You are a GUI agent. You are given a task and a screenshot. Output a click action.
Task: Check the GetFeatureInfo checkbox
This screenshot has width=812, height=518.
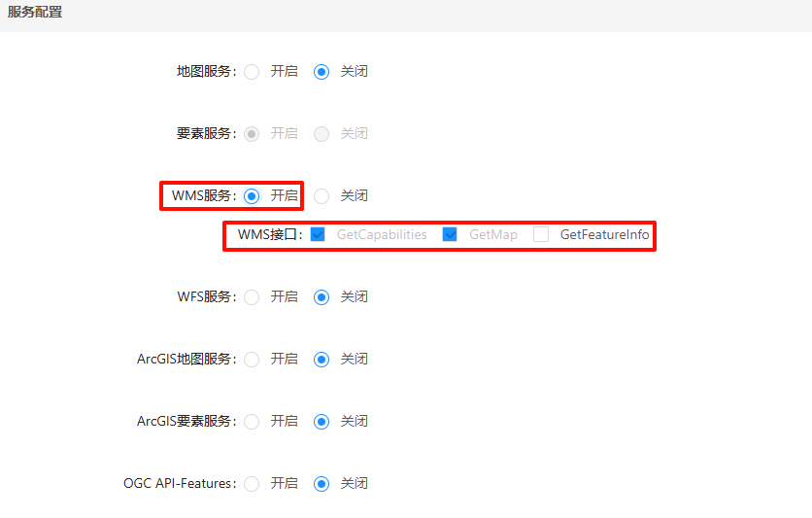coord(541,234)
